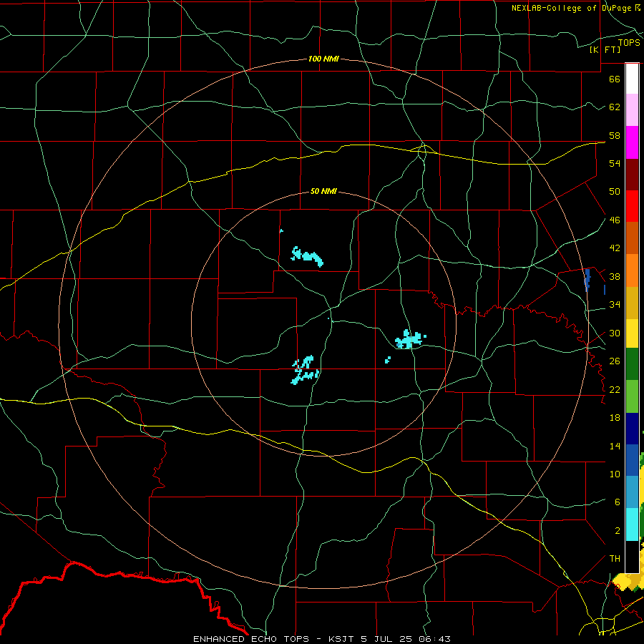Click the 2 value on legend
The image size is (644, 644).
tap(618, 531)
